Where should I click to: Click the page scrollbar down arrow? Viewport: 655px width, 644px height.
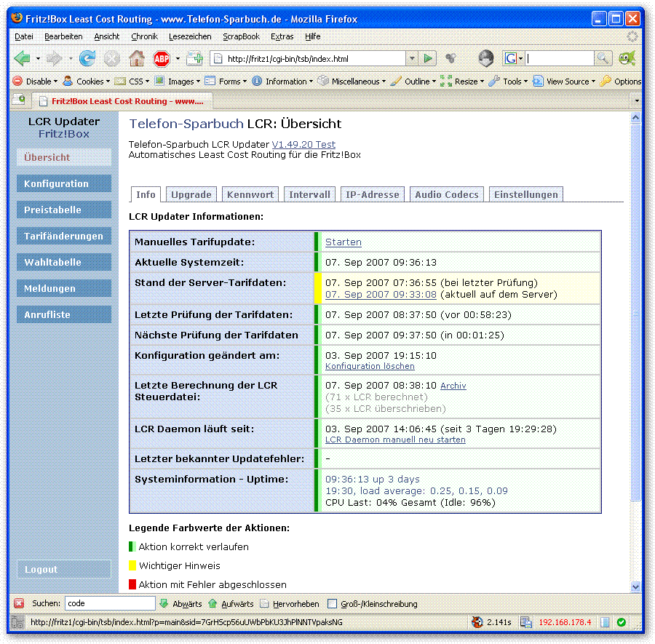click(635, 587)
